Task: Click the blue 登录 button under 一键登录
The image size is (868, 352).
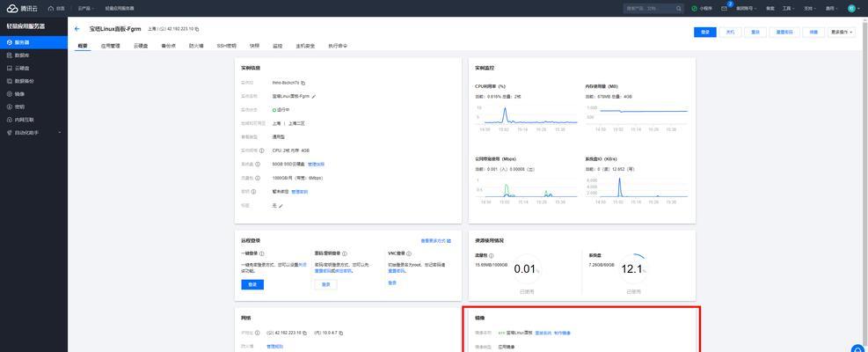Action: point(252,284)
